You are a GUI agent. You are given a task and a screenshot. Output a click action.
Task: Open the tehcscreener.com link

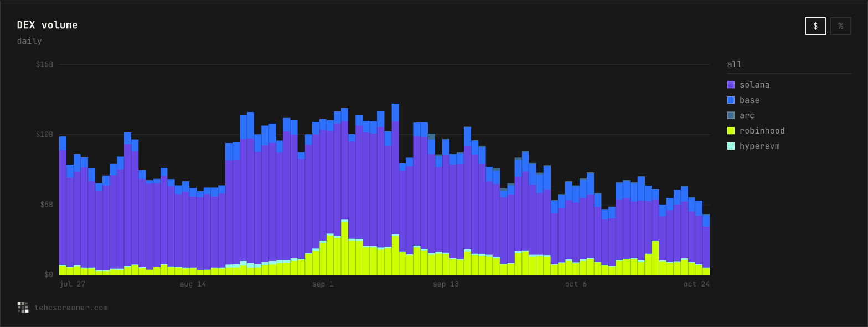tap(71, 308)
